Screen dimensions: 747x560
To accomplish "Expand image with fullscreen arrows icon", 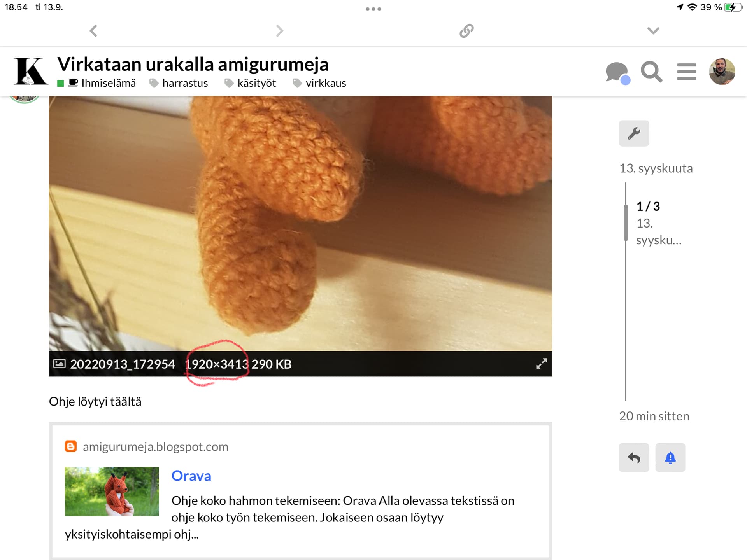I will tap(541, 364).
